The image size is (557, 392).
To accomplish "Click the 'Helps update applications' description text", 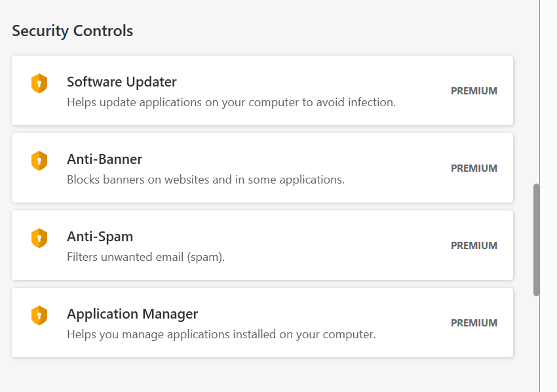I will pyautogui.click(x=231, y=102).
